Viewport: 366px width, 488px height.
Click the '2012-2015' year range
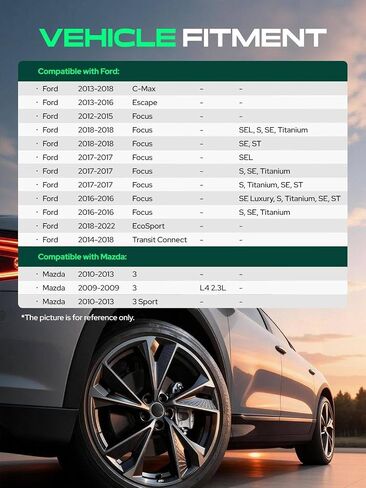pyautogui.click(x=96, y=116)
